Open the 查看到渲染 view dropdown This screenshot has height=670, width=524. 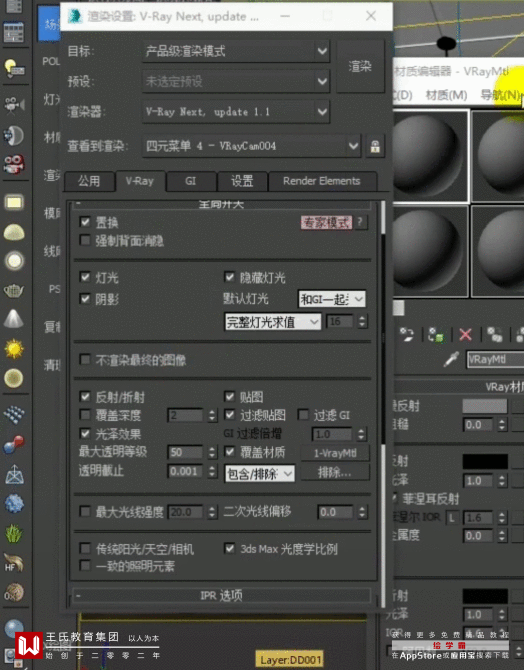[x=251, y=146]
